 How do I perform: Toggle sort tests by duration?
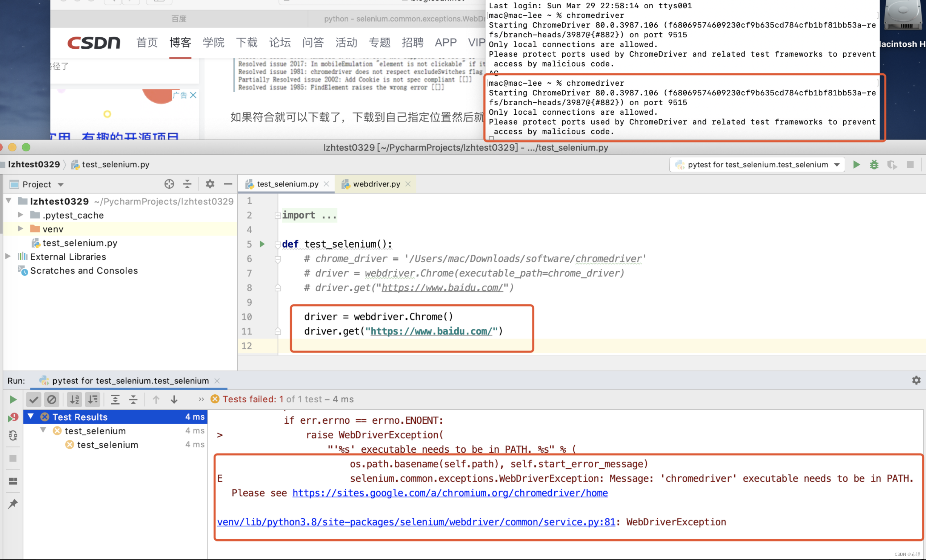[92, 399]
